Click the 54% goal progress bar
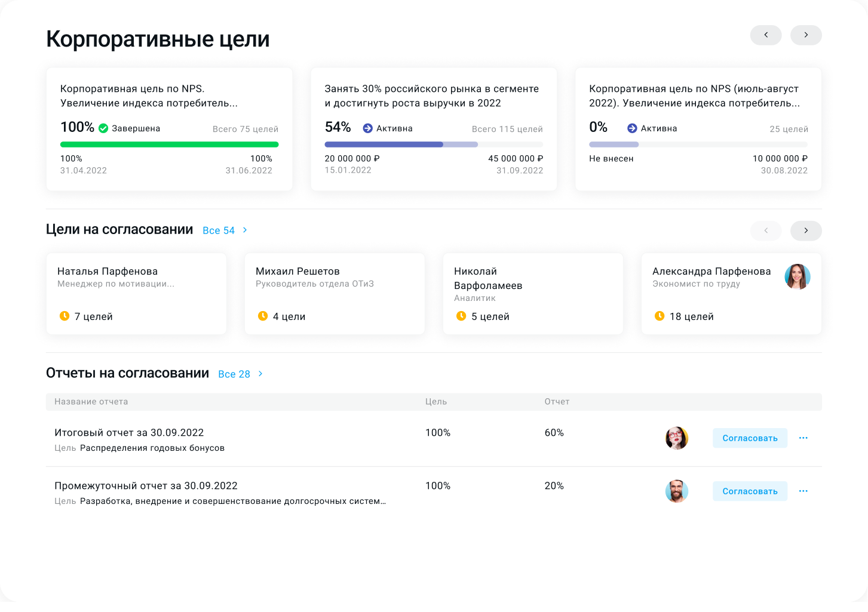 tap(434, 144)
